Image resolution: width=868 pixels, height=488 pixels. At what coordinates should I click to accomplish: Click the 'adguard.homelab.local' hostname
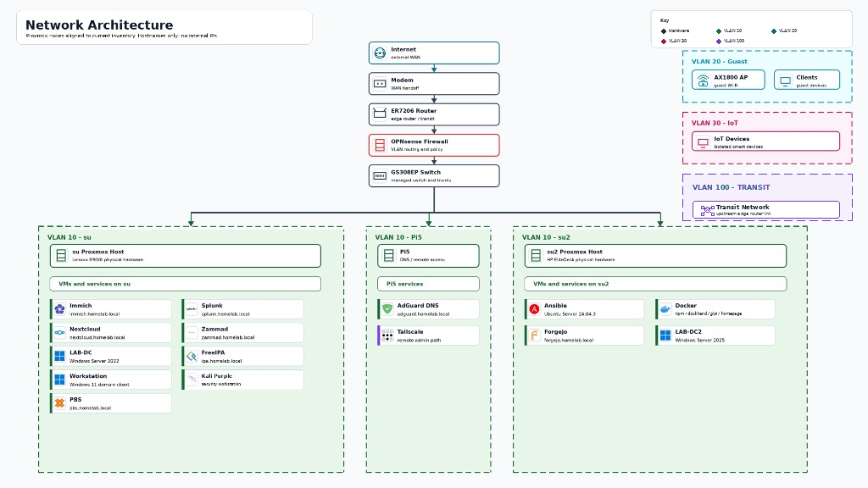(x=423, y=313)
